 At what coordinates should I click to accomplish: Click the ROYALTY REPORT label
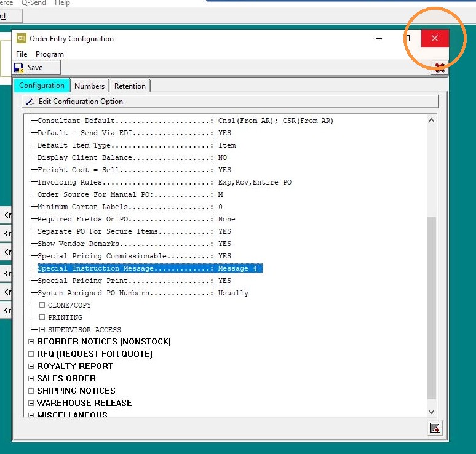pos(75,366)
